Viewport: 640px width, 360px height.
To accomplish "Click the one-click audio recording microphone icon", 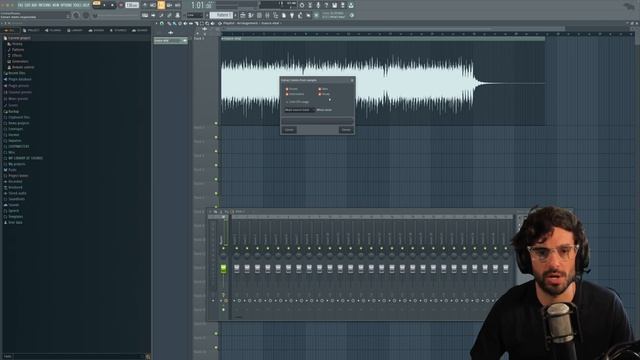I will (x=318, y=5).
